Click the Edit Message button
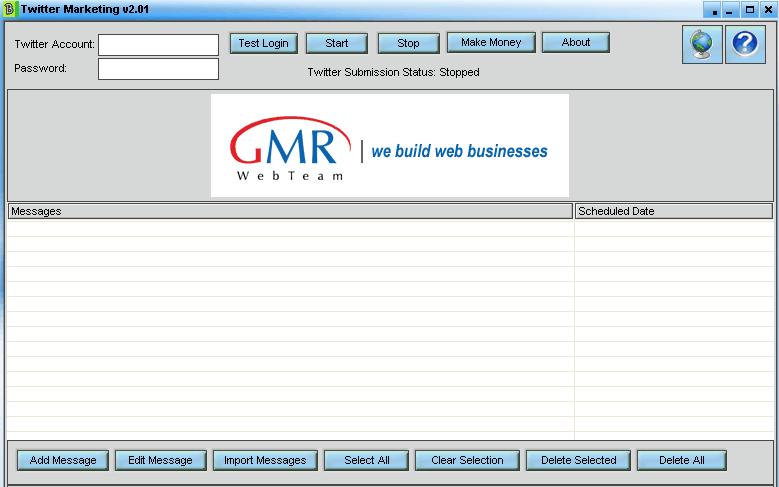 (160, 460)
